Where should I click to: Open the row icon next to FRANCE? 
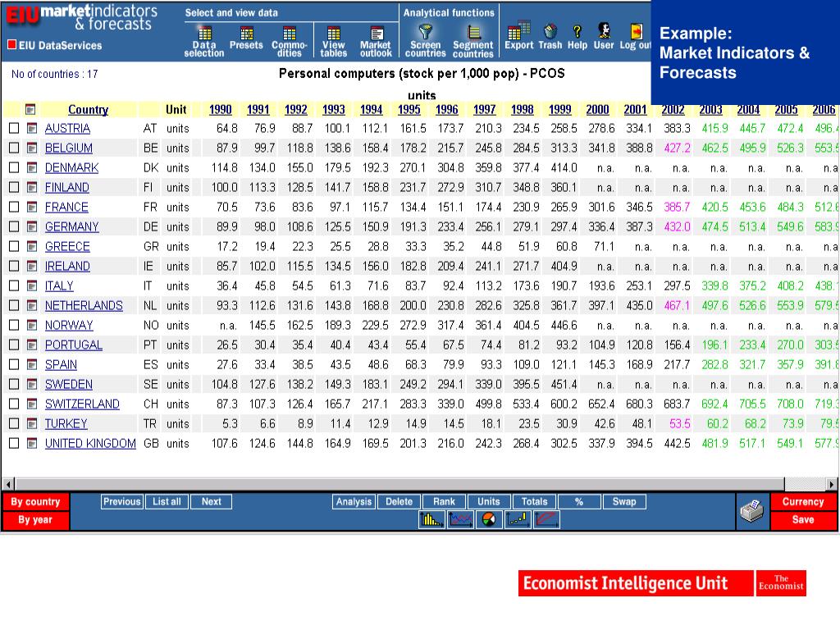(32, 207)
